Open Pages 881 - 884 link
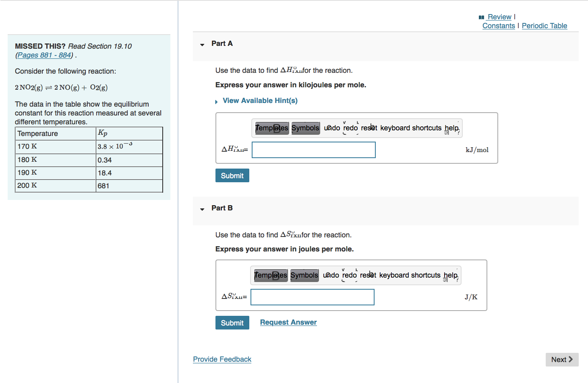Image resolution: width=588 pixels, height=383 pixels. [x=44, y=55]
